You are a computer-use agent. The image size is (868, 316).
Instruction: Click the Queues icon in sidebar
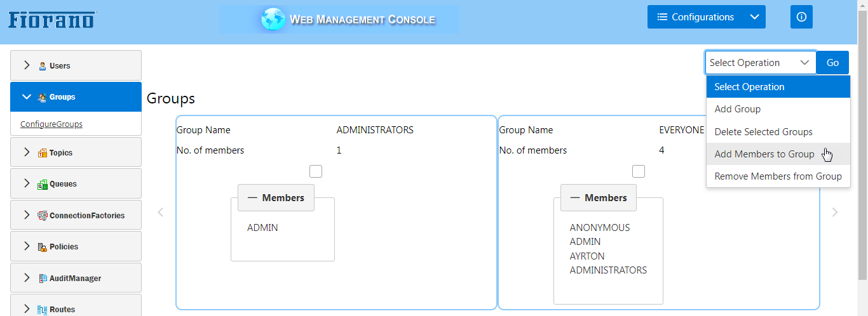click(x=43, y=184)
